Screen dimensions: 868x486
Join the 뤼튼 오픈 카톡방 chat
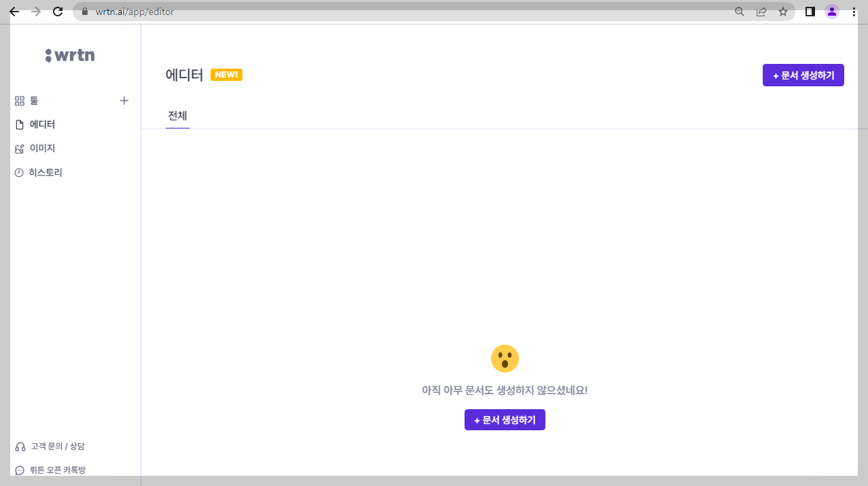(x=58, y=469)
